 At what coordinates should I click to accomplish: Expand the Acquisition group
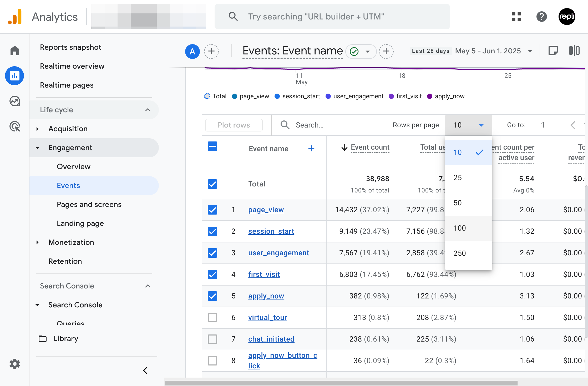(37, 129)
